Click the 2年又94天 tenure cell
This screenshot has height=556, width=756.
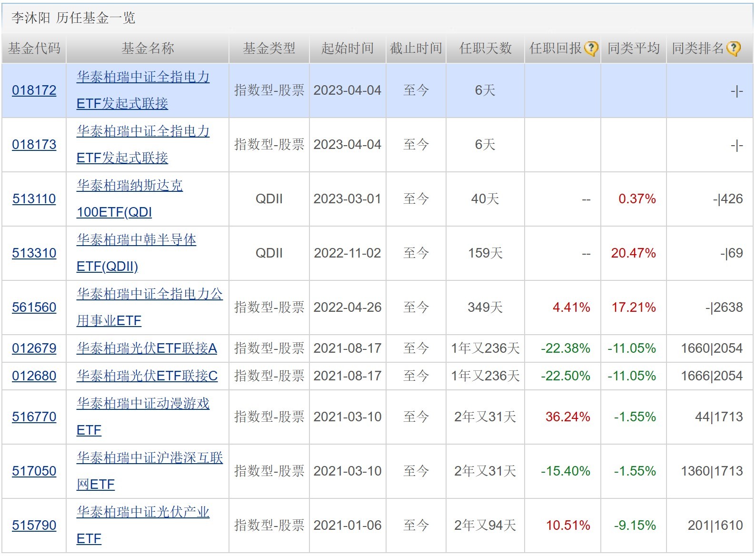[485, 526]
